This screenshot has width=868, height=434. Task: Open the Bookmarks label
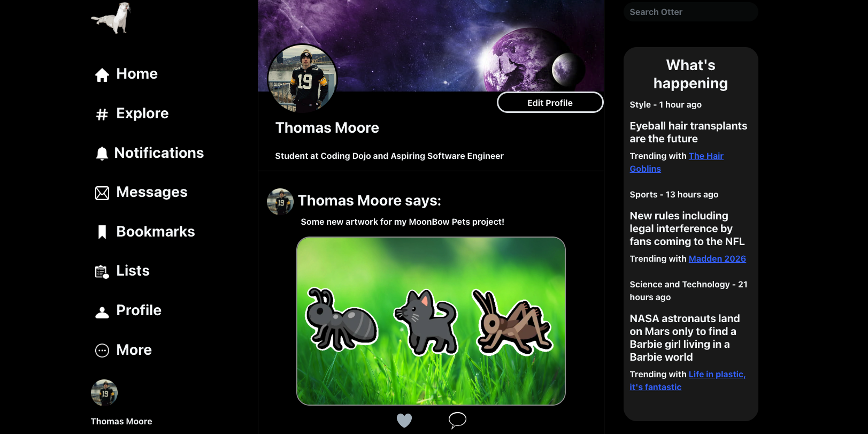156,232
